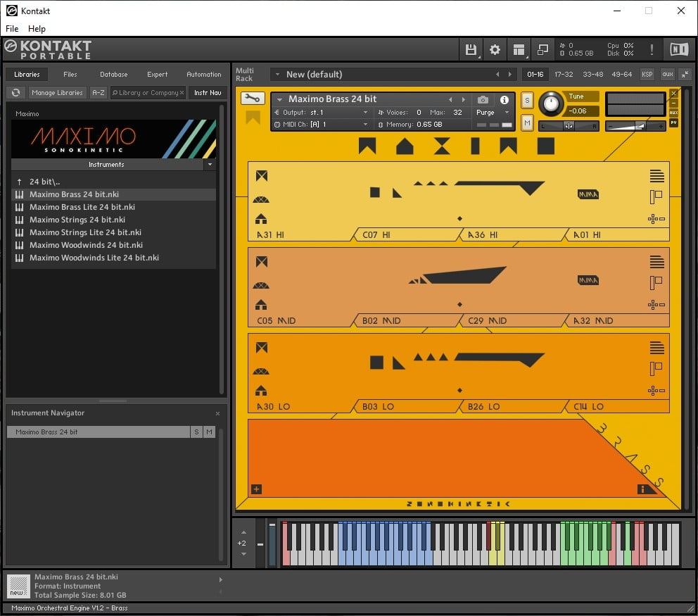Click HI section envelope icon
Viewport: 698px width, 616px height.
click(x=261, y=176)
